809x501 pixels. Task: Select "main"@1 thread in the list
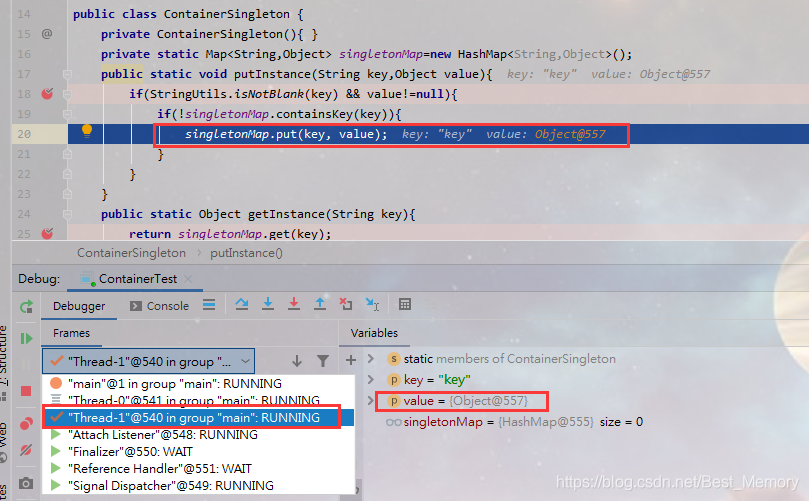click(198, 384)
